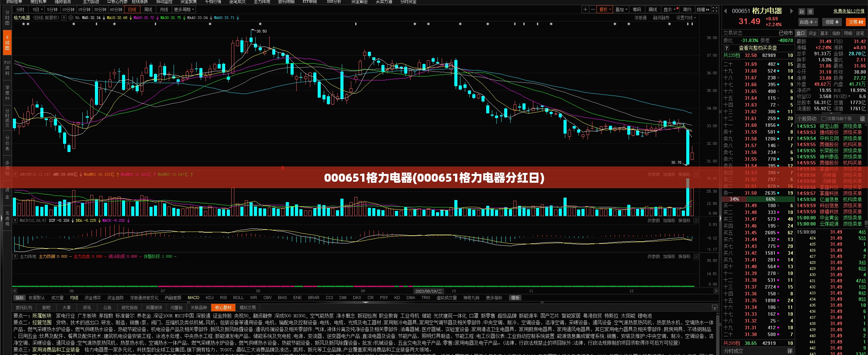Open 更多周期 period dropdown
Screen dimensions: 868x355
(184, 9)
